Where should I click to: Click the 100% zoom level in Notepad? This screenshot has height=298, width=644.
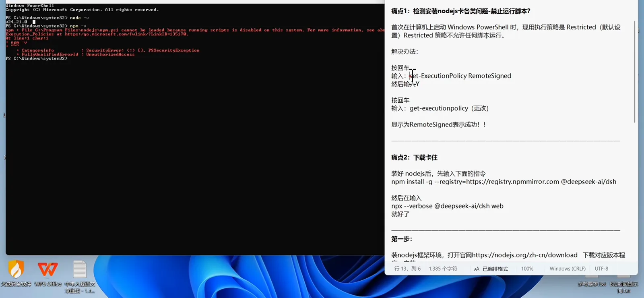[x=527, y=269]
